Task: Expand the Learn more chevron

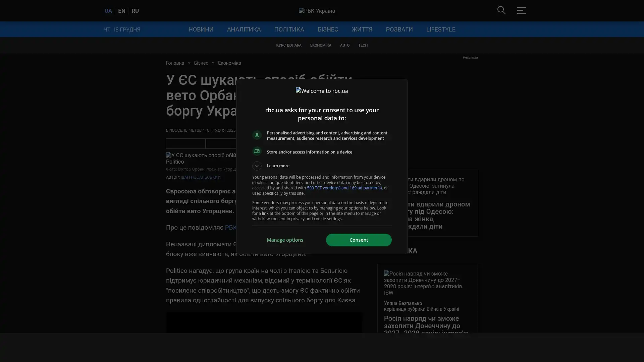Action: pos(257,166)
